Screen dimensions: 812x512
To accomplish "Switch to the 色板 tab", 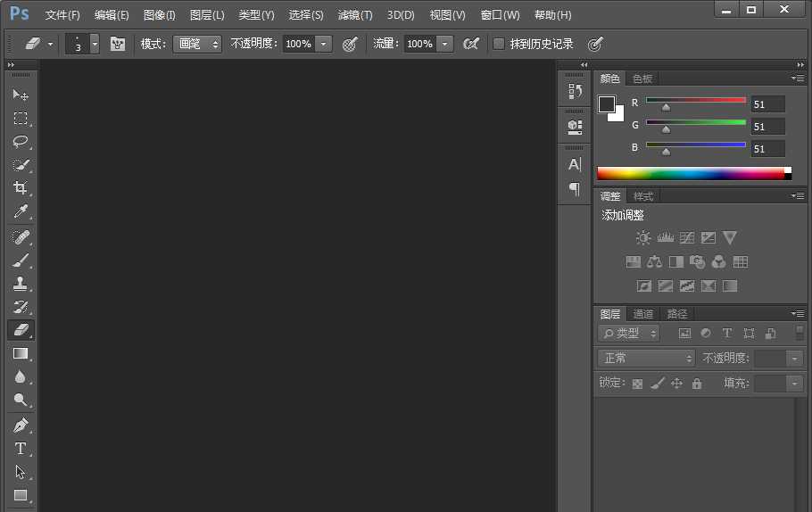I will (x=642, y=78).
